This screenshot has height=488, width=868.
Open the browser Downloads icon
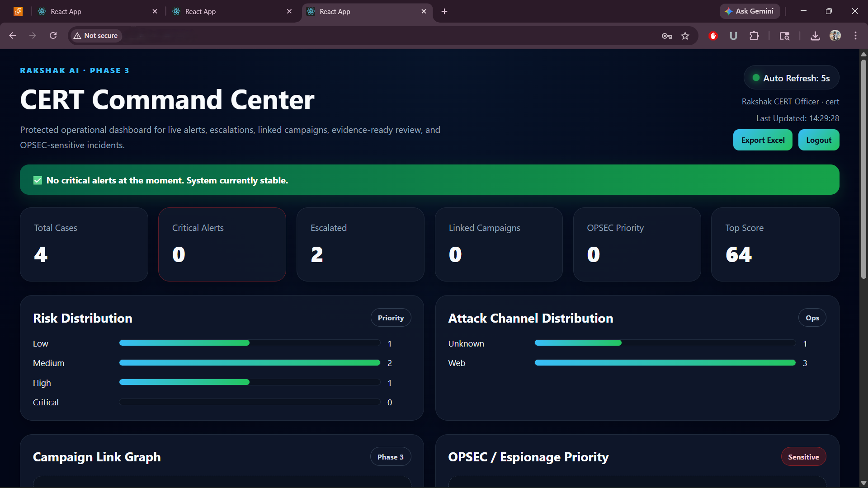pyautogui.click(x=815, y=36)
